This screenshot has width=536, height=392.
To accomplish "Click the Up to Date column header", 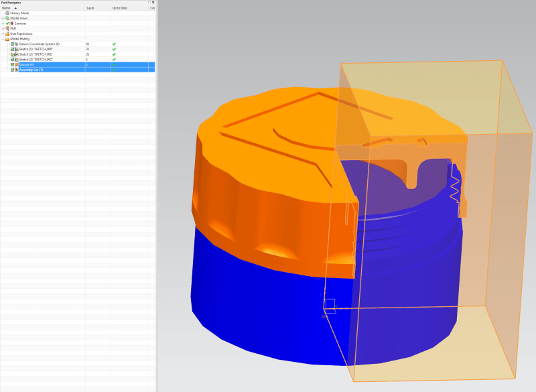I will tap(129, 8).
